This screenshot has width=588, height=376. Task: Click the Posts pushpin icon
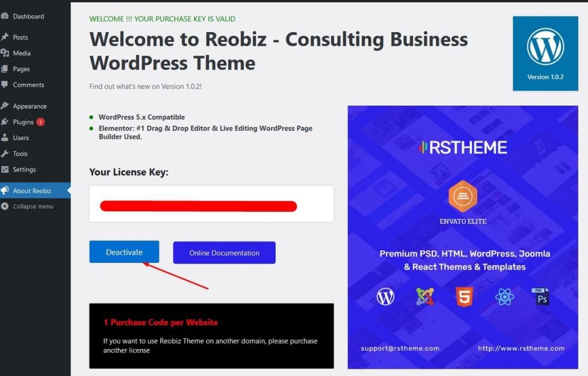5,37
